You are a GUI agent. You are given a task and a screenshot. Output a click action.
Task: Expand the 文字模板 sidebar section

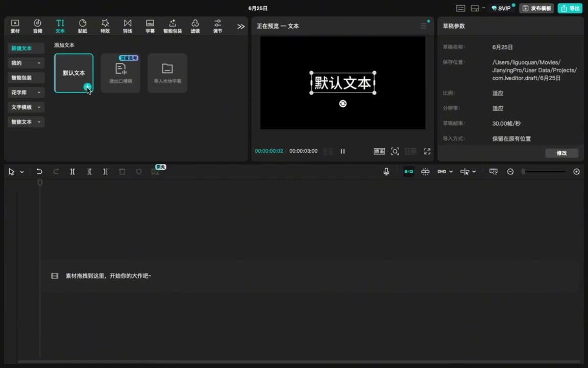click(26, 107)
